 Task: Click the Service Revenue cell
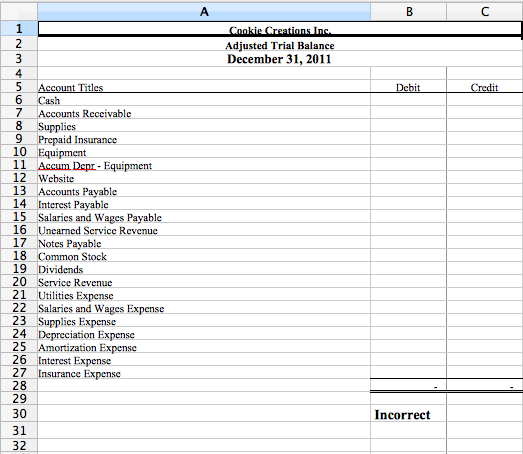(x=204, y=282)
